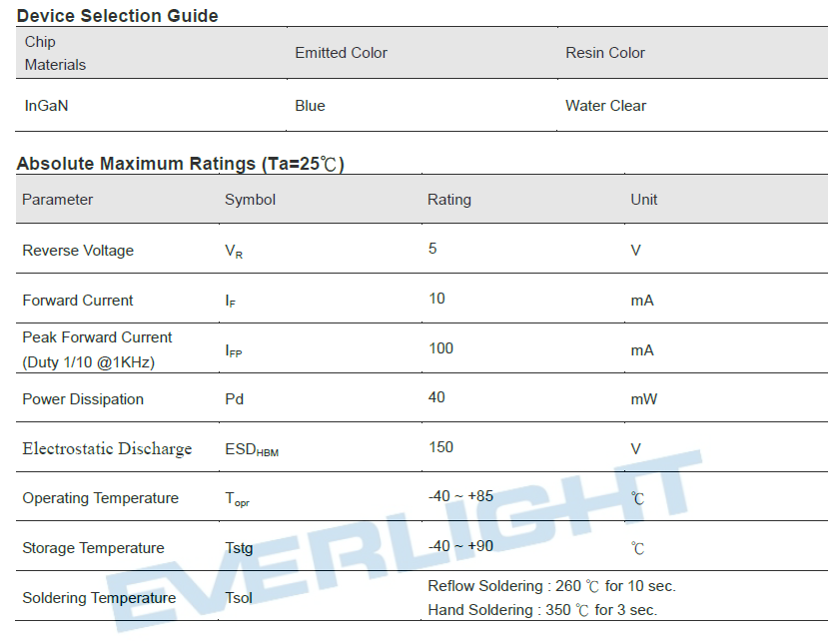
Task: Select the Water Clear resin value
Action: (x=605, y=106)
